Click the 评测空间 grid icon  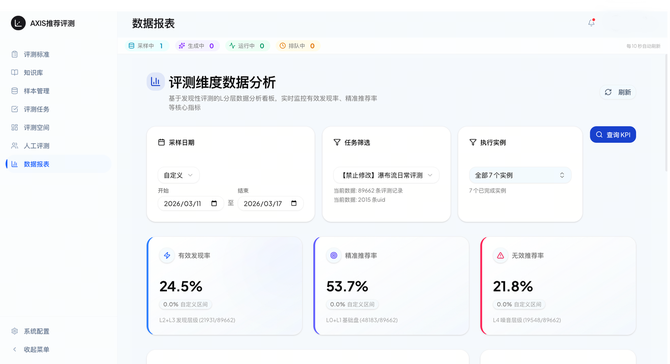pos(15,127)
